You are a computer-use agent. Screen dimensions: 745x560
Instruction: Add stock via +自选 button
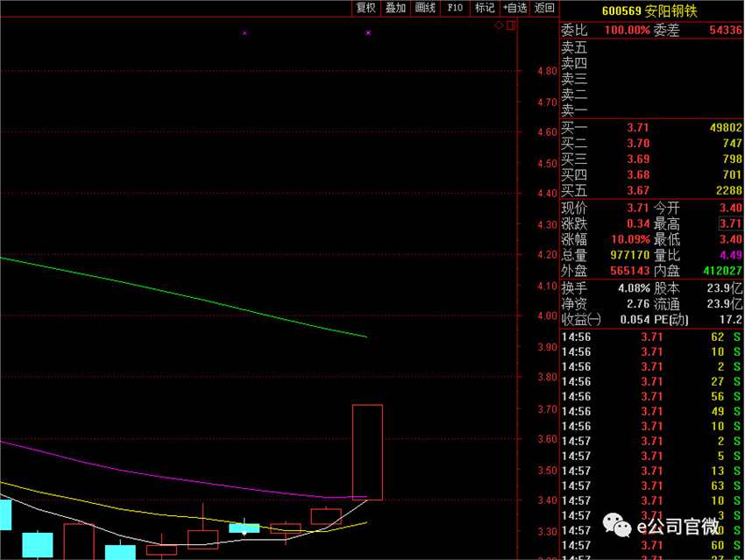click(x=514, y=8)
